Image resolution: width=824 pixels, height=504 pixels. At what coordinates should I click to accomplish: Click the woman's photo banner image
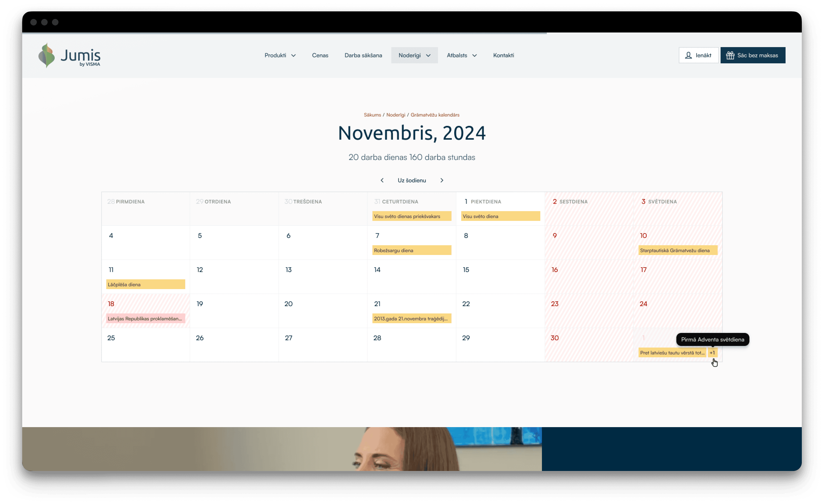pos(282,449)
